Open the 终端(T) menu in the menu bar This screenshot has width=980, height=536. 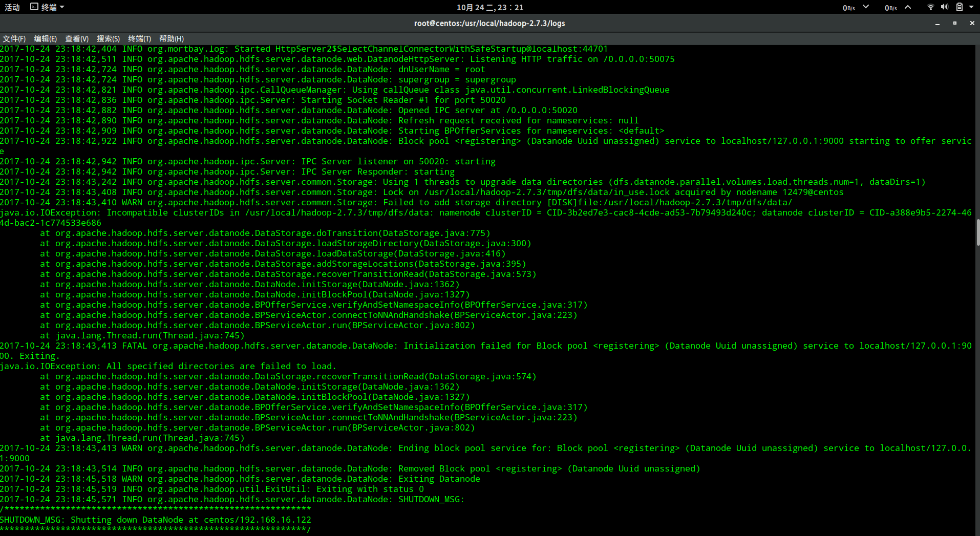pos(139,38)
